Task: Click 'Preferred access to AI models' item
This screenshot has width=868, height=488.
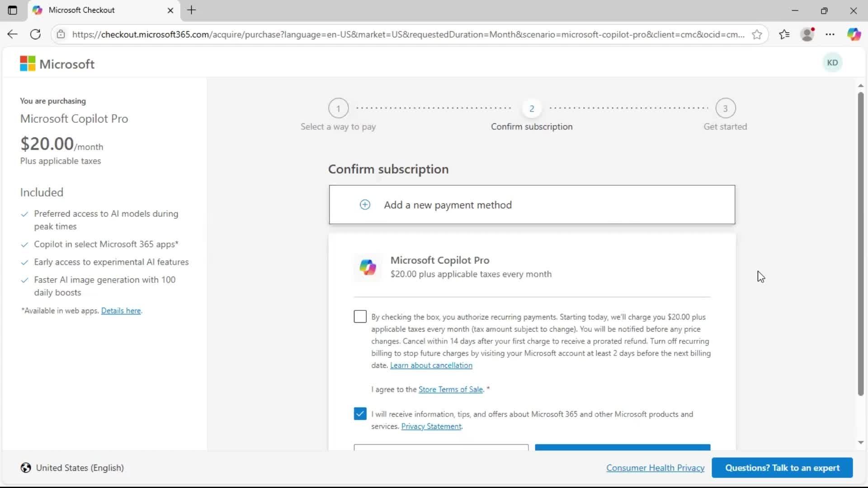Action: [106, 220]
